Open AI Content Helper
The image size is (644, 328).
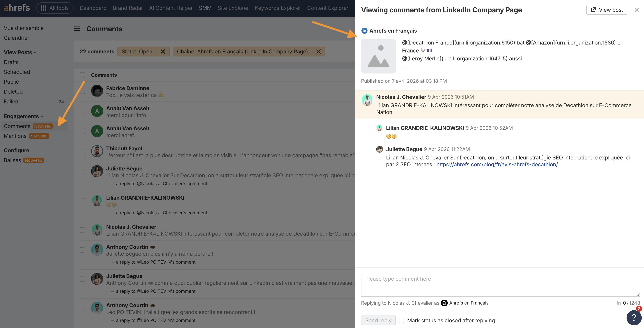click(x=171, y=8)
